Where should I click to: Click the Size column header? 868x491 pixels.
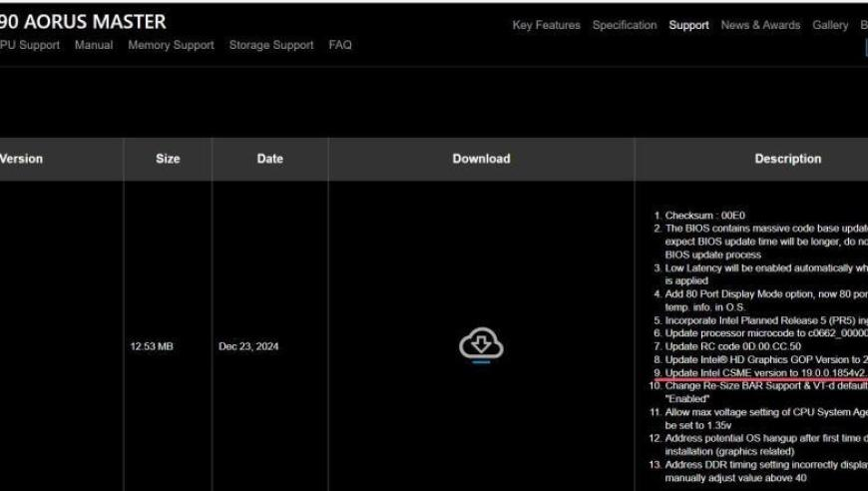coord(168,159)
